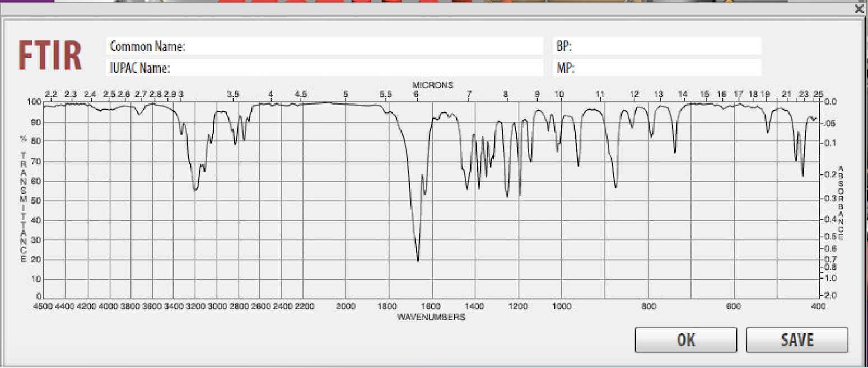Click the broad peak near 3200 wavenumbers
The image size is (868, 368).
195,189
